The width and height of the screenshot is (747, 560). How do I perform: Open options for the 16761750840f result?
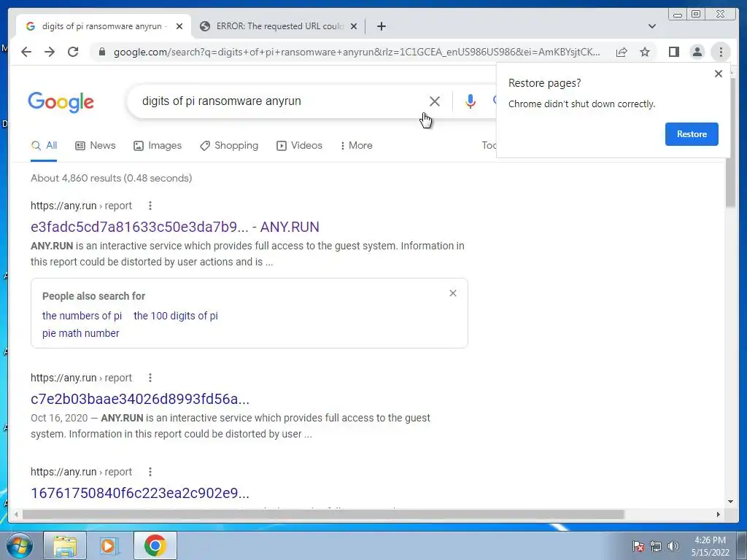(x=150, y=472)
